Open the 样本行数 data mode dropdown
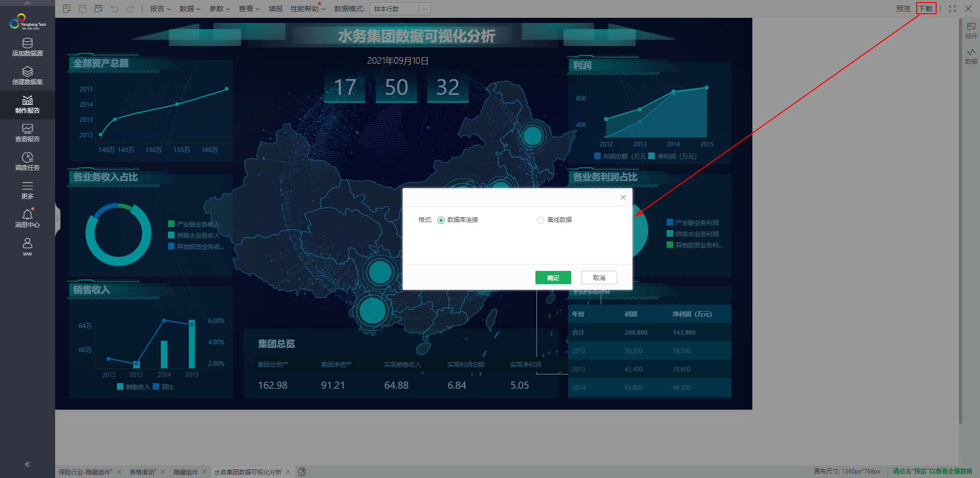 (400, 9)
